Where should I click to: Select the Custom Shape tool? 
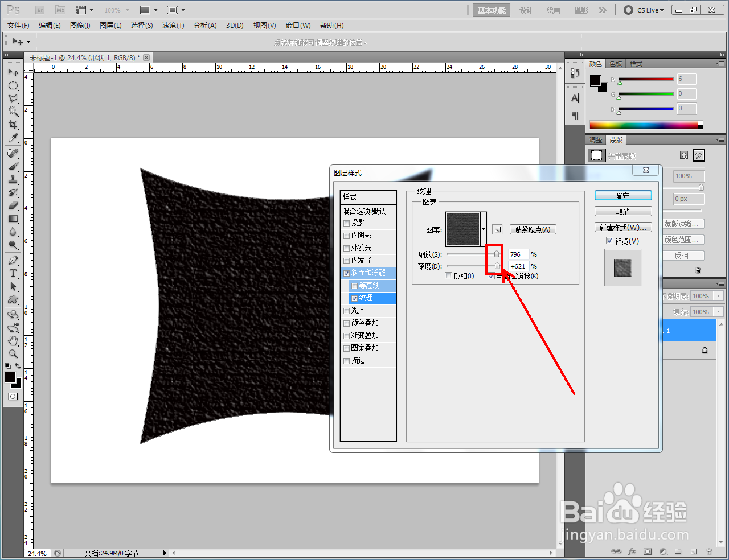(13, 299)
